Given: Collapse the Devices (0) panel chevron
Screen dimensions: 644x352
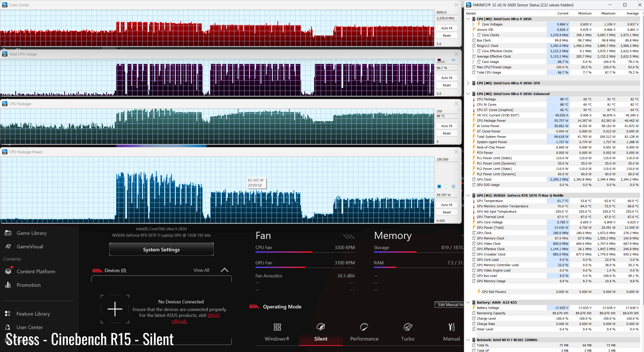Looking at the screenshot, I should point(224,270).
